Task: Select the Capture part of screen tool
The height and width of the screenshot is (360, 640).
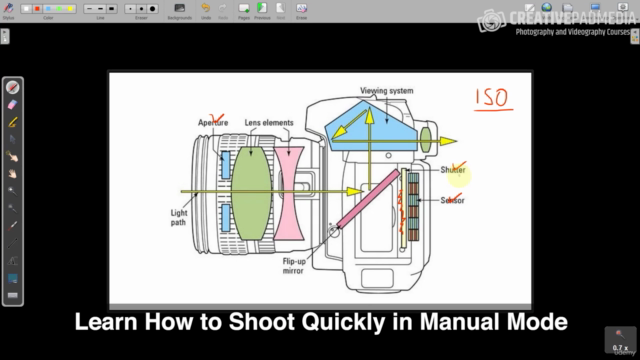Action: tap(13, 278)
